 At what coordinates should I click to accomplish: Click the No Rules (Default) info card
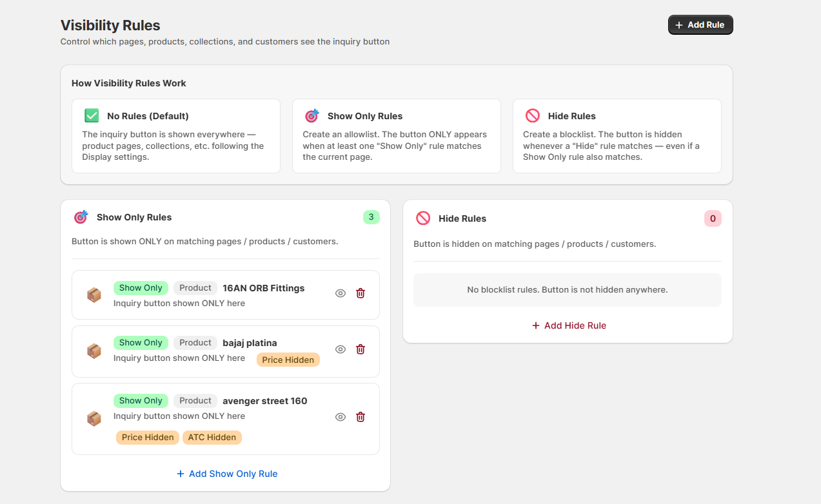(175, 136)
